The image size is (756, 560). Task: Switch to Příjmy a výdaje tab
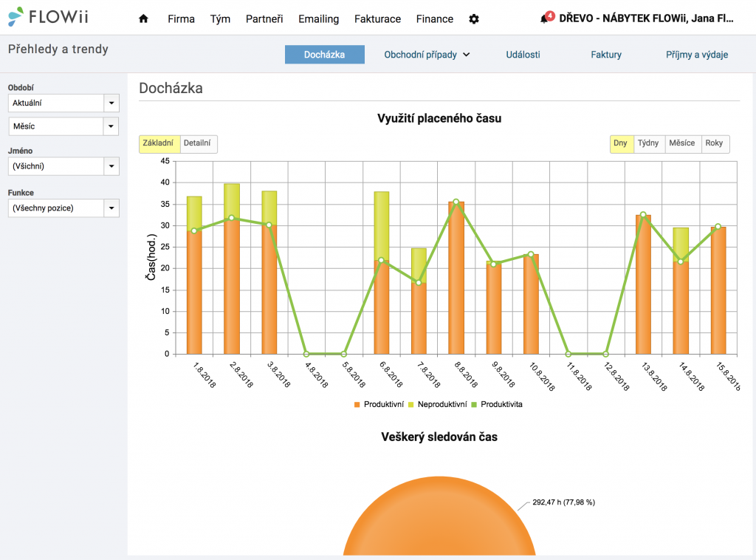697,55
